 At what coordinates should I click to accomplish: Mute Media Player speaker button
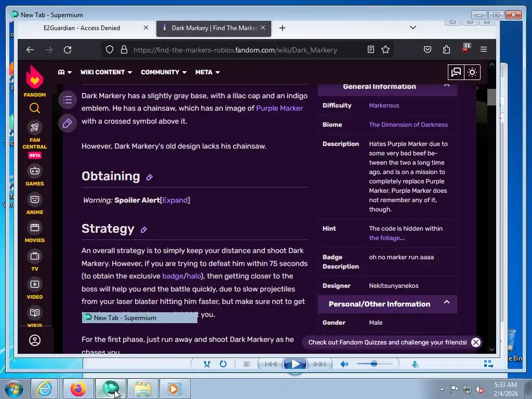(344, 364)
